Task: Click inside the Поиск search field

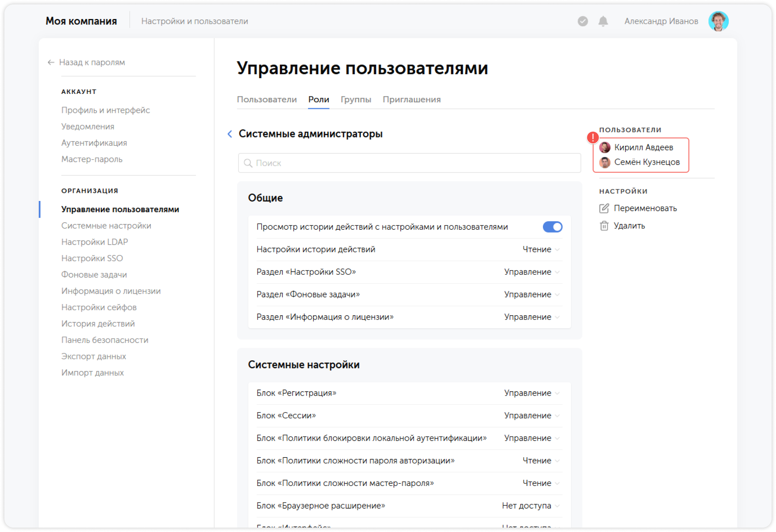Action: (365, 163)
